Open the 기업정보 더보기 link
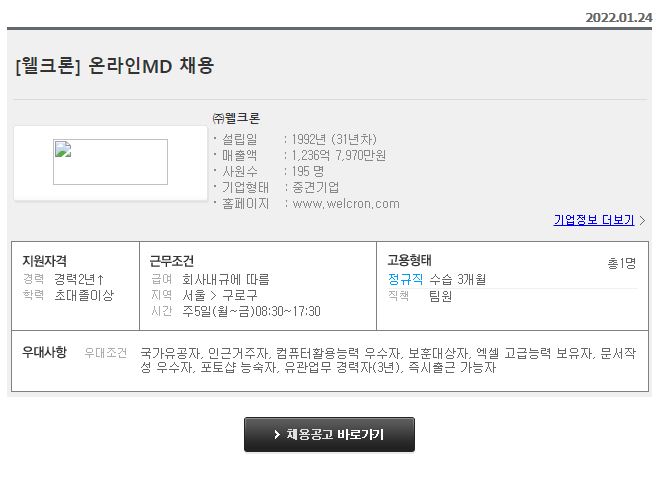The height and width of the screenshot is (487, 658). coord(593,220)
